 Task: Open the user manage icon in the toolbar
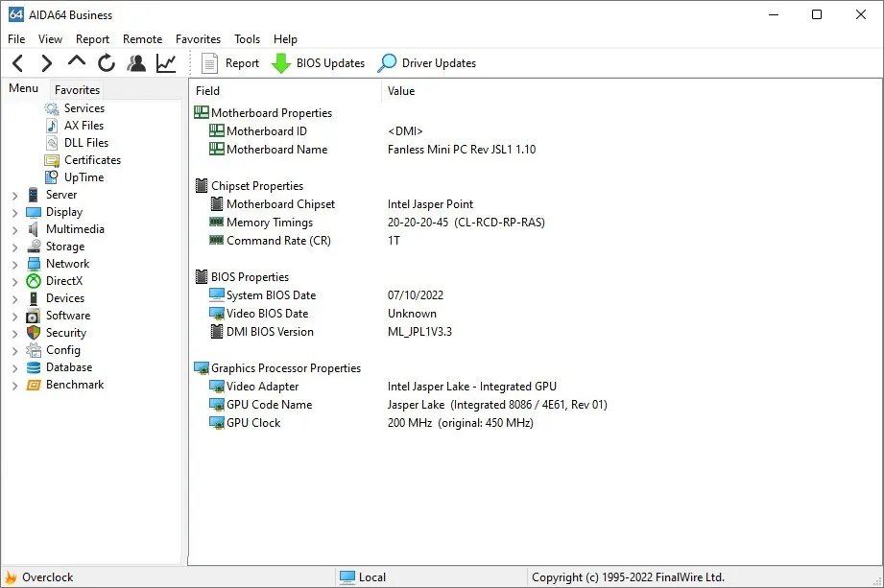136,63
